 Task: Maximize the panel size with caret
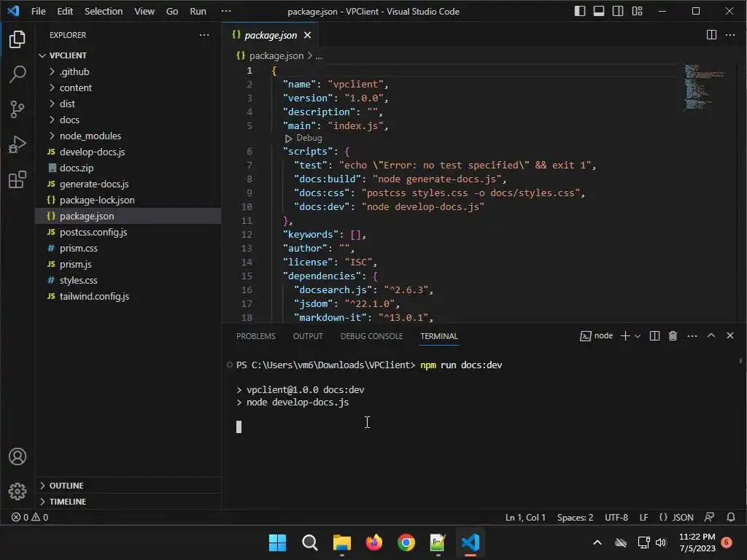point(711,335)
